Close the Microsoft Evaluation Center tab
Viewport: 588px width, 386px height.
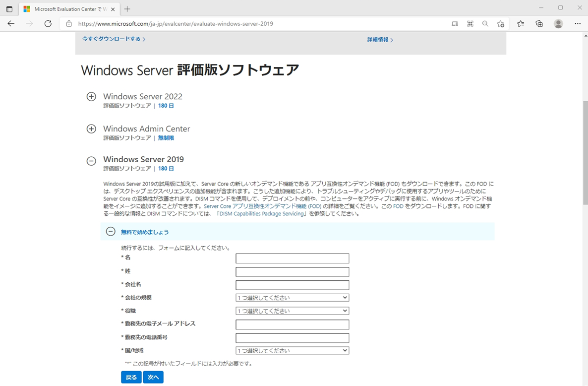113,9
